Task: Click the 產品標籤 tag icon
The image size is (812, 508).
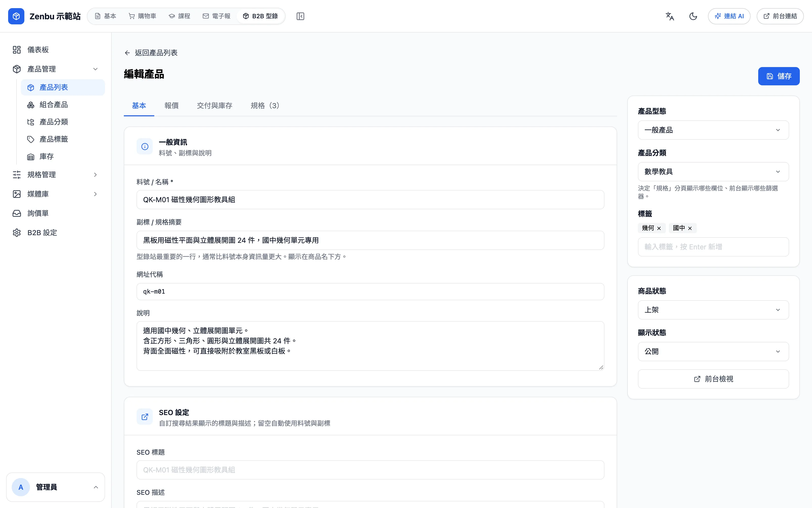Action: pos(30,139)
